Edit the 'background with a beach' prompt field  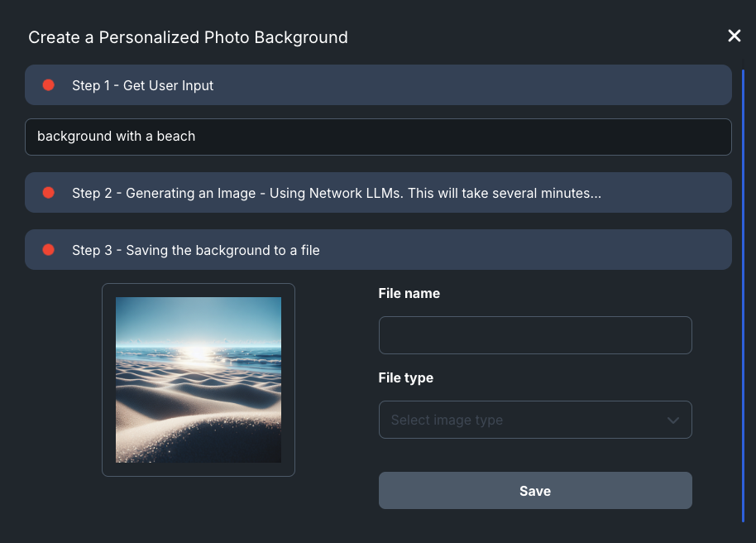point(378,137)
